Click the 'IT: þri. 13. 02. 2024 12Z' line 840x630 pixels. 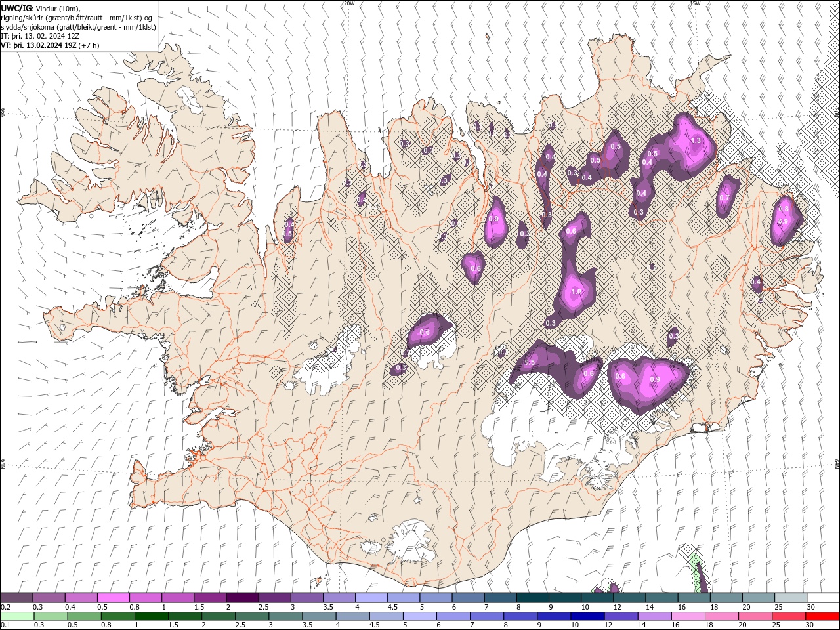(x=40, y=36)
